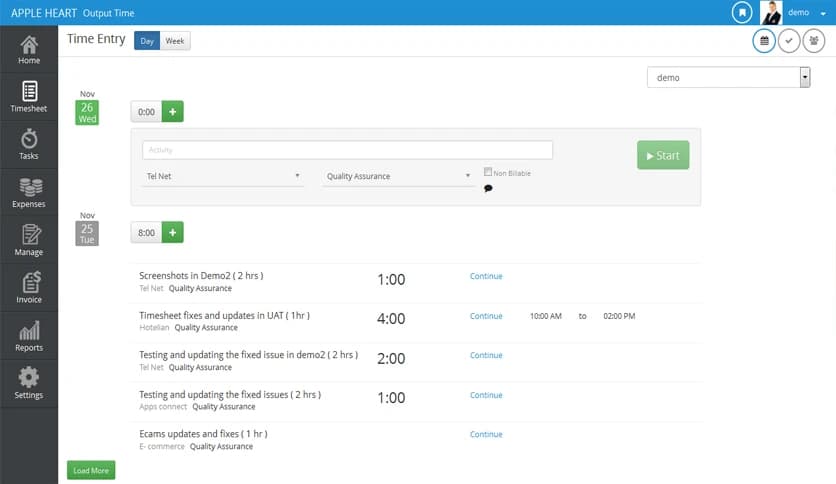Click the Activity text input field
The height and width of the screenshot is (484, 836).
[347, 150]
